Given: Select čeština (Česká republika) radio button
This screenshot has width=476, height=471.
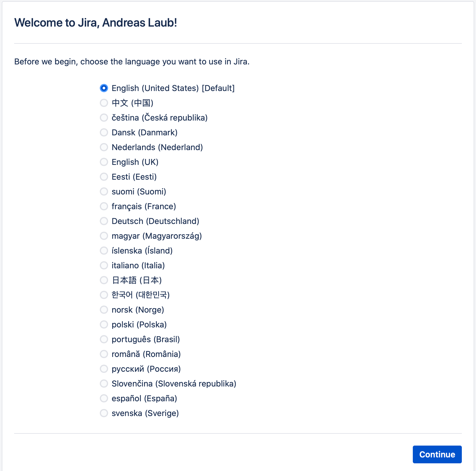Looking at the screenshot, I should (x=104, y=118).
